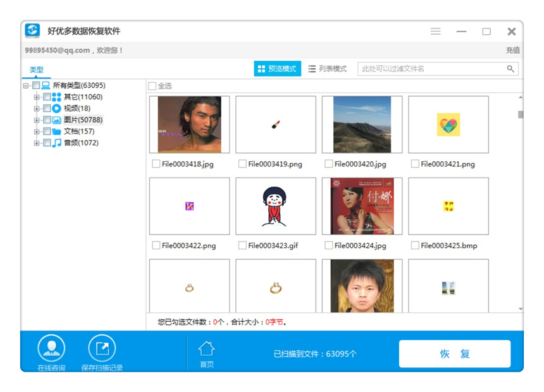Image resolution: width=544 pixels, height=392 pixels.
Task: Open the thumbnail of File0003424.jpg
Action: coord(361,205)
